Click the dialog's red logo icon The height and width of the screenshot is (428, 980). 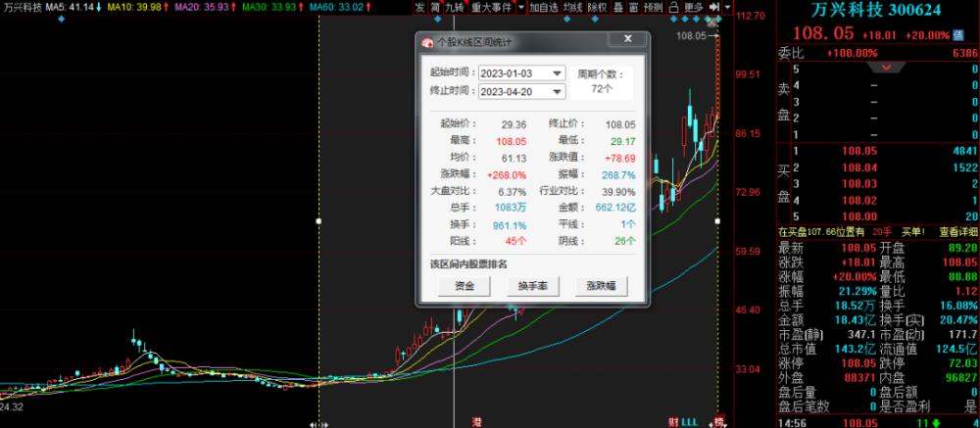(x=427, y=42)
